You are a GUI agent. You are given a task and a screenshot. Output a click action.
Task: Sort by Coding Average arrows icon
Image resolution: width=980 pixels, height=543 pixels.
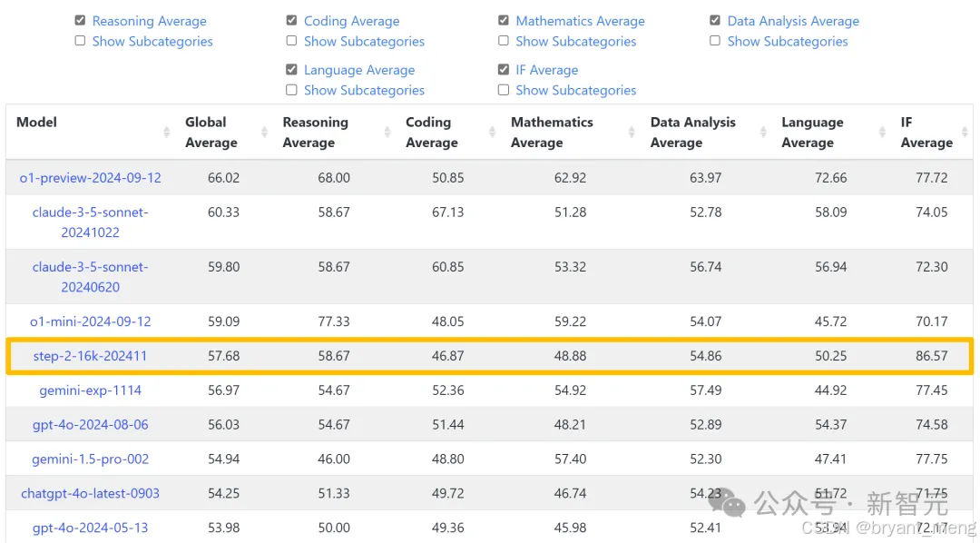tap(493, 132)
